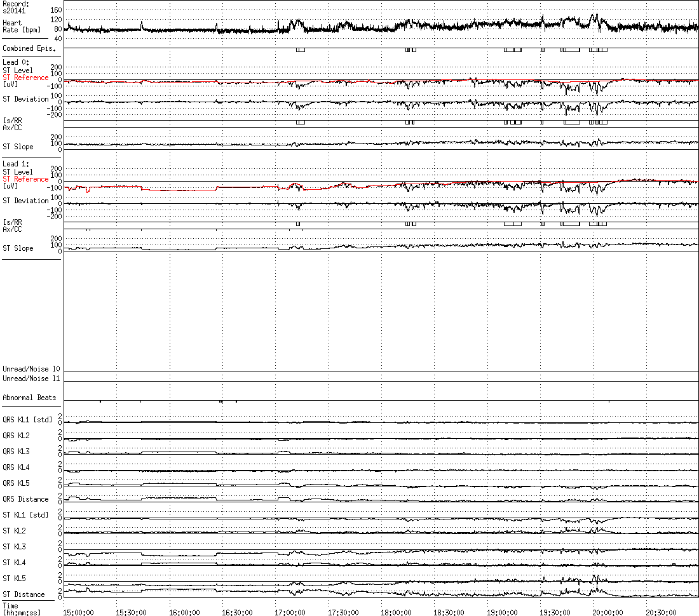The width and height of the screenshot is (699, 616).
Task: Click the Time [hh:mm:ss] axis label
Action: (x=22, y=609)
